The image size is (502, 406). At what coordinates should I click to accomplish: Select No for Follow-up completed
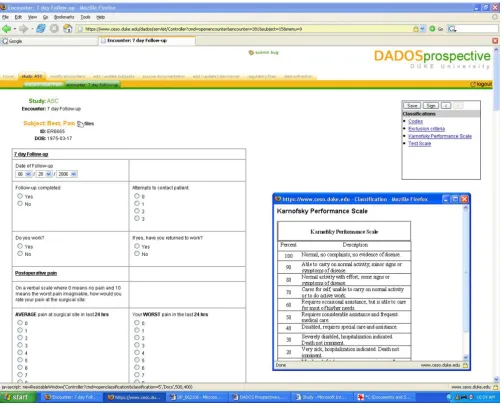point(20,203)
